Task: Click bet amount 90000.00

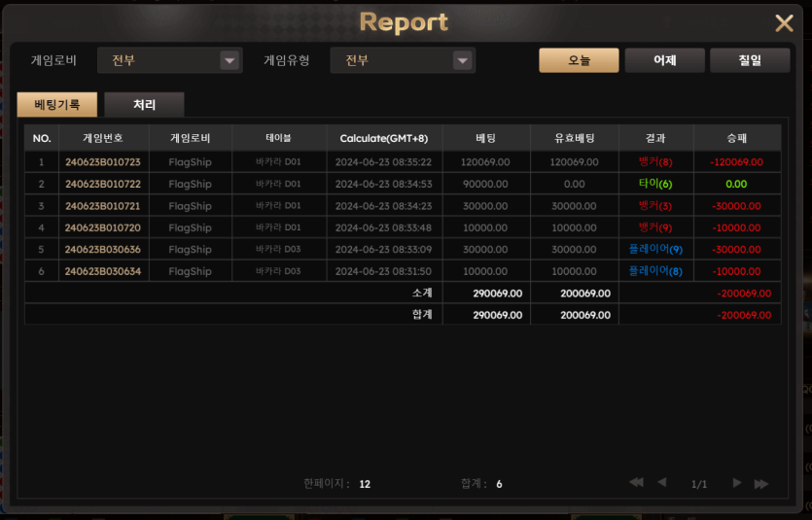Action: click(486, 184)
